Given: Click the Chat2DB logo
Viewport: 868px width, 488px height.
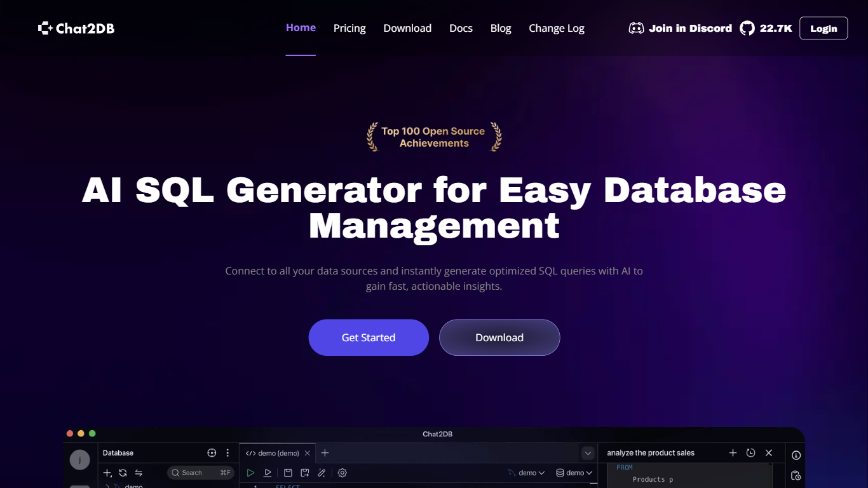Looking at the screenshot, I should (x=76, y=28).
